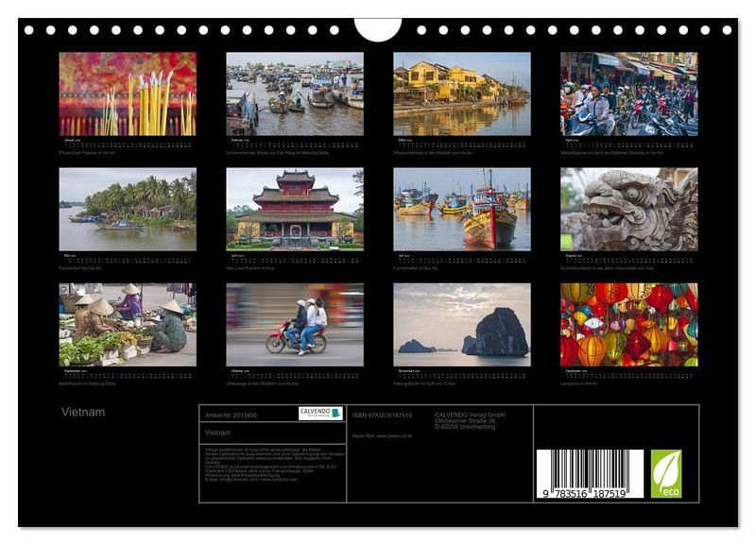Select the colorful lanterns Hoi An photo

pos(629,324)
